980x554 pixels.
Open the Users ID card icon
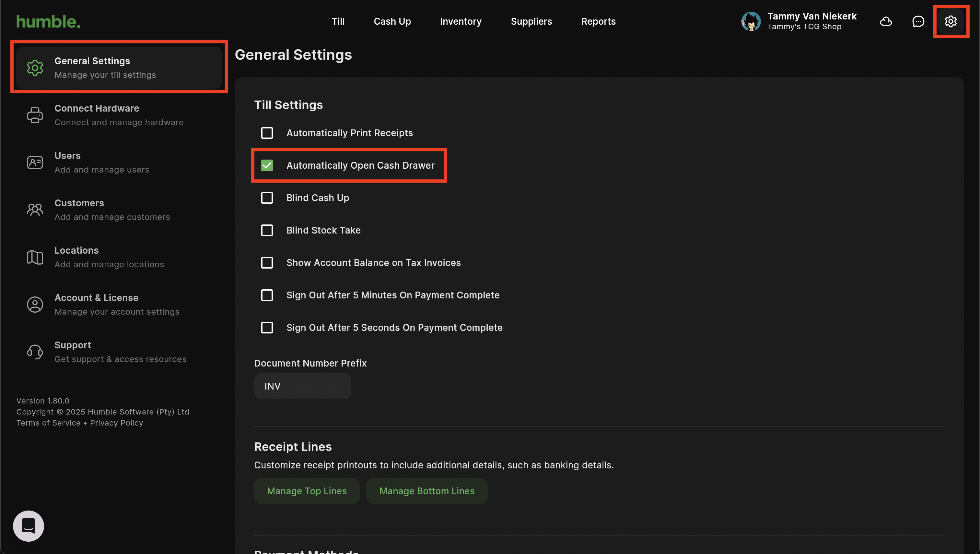tap(35, 163)
